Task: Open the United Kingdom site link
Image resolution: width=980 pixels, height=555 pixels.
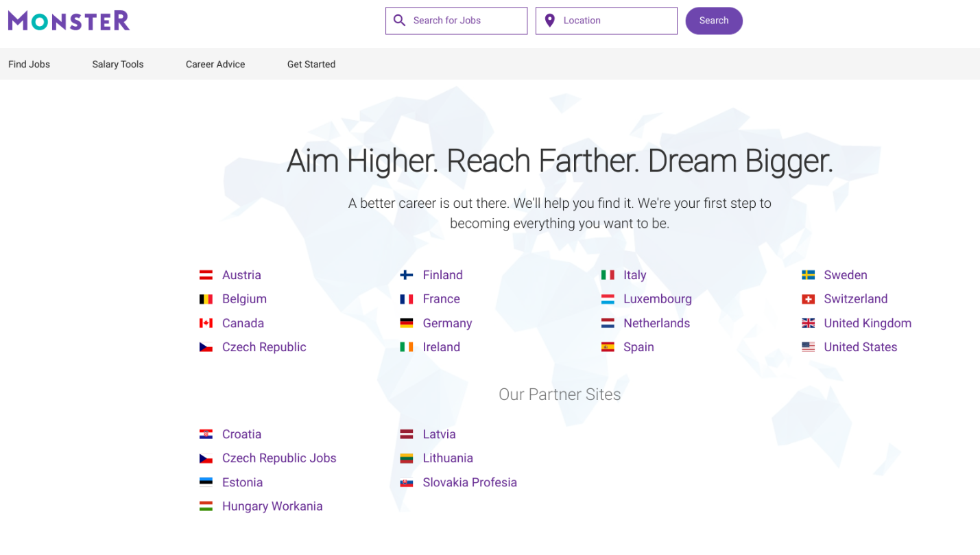Action: [868, 322]
